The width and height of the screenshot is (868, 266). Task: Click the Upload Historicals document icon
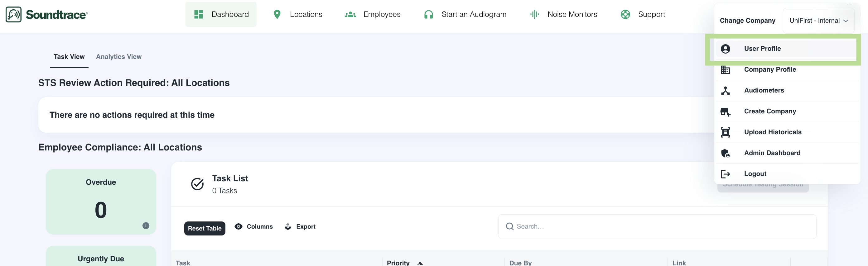pos(726,132)
